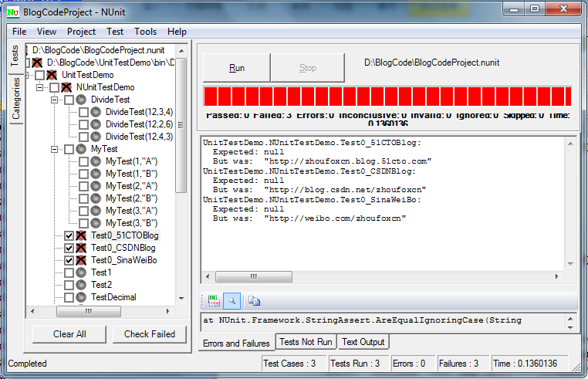Viewport: 588px width, 379px height.
Task: Check the Test1 checkbox
Action: [69, 273]
